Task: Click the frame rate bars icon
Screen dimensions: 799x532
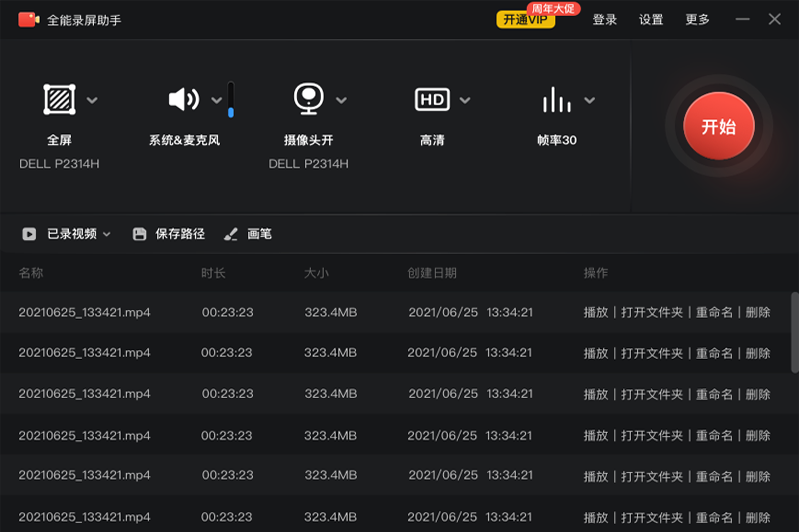Action: point(556,99)
